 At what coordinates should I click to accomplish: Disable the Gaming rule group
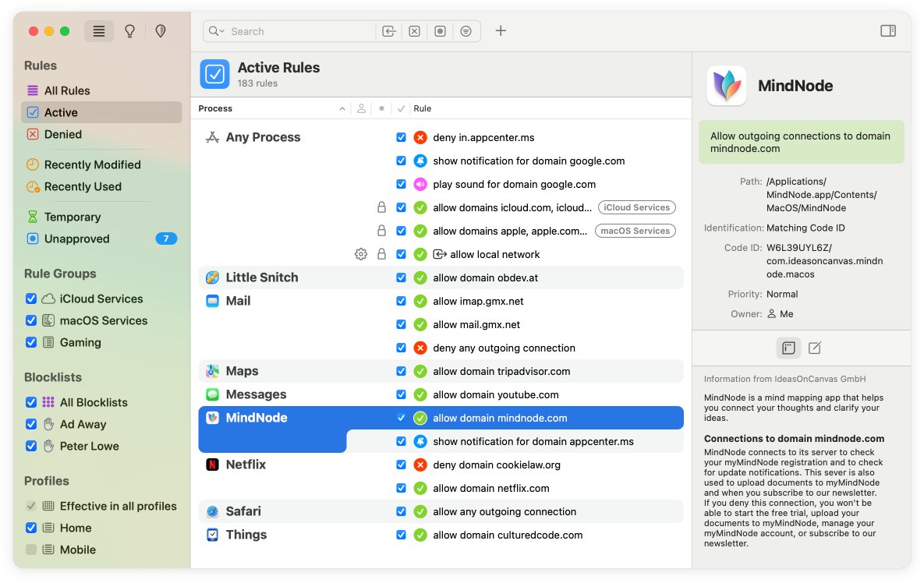[x=31, y=342]
